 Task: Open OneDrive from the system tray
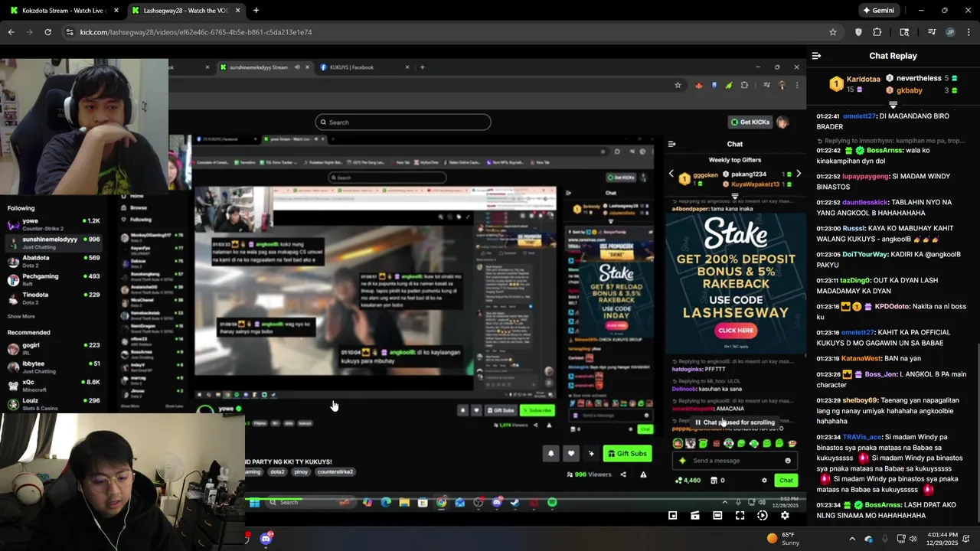[x=869, y=539]
